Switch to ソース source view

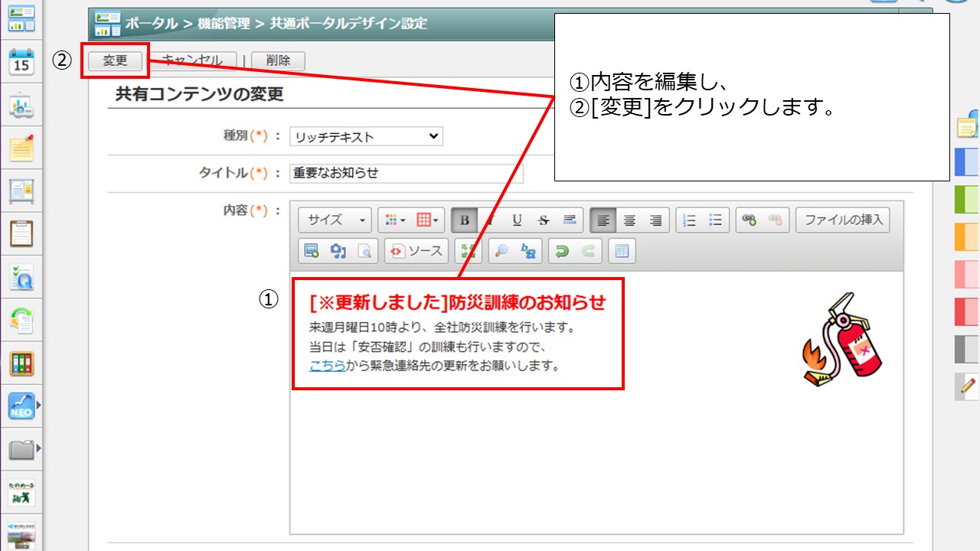coord(417,251)
